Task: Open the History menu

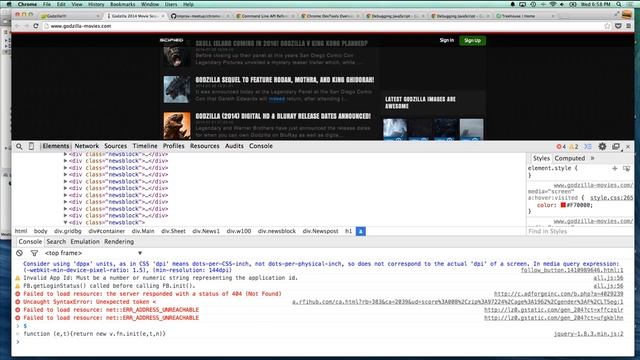Action: coord(96,4)
